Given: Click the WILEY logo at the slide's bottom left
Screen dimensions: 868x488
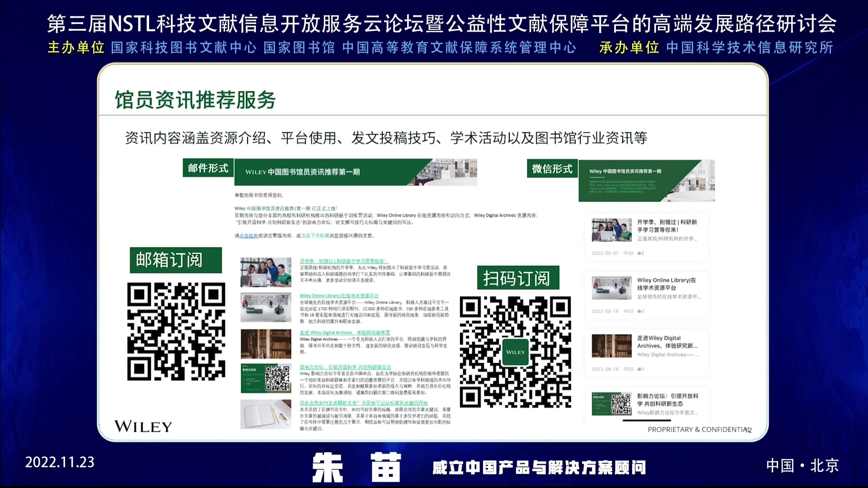Looking at the screenshot, I should (x=143, y=426).
